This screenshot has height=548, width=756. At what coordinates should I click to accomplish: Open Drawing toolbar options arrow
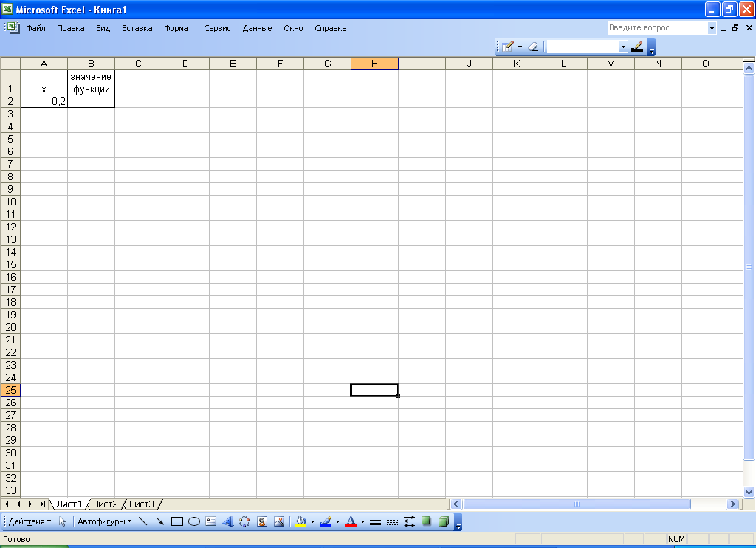click(x=458, y=522)
